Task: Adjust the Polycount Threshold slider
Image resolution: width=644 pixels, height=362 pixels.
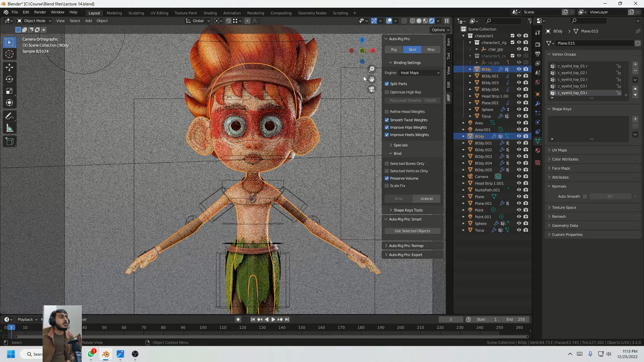Action: (x=412, y=100)
